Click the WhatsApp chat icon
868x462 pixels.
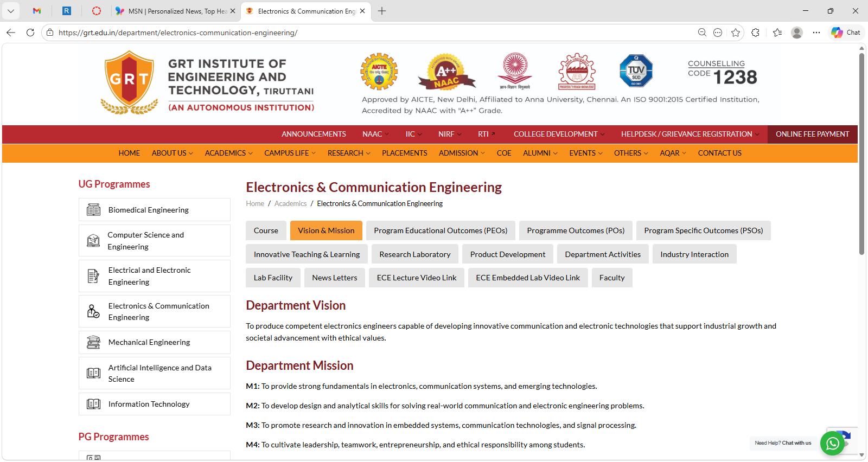pyautogui.click(x=832, y=444)
